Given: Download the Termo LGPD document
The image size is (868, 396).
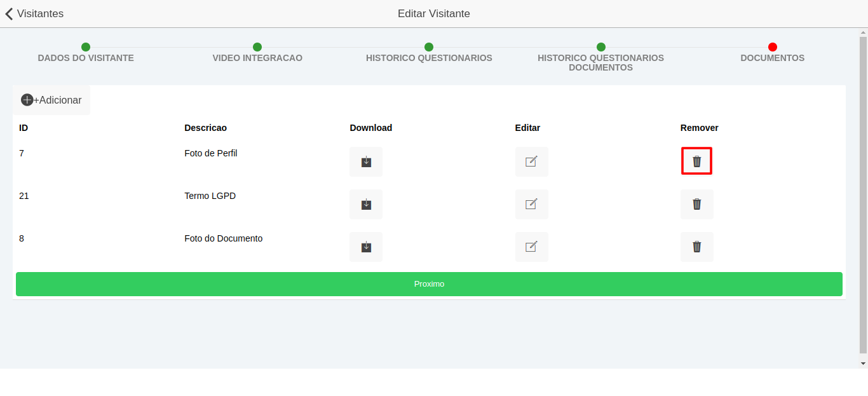Looking at the screenshot, I should click(x=365, y=204).
